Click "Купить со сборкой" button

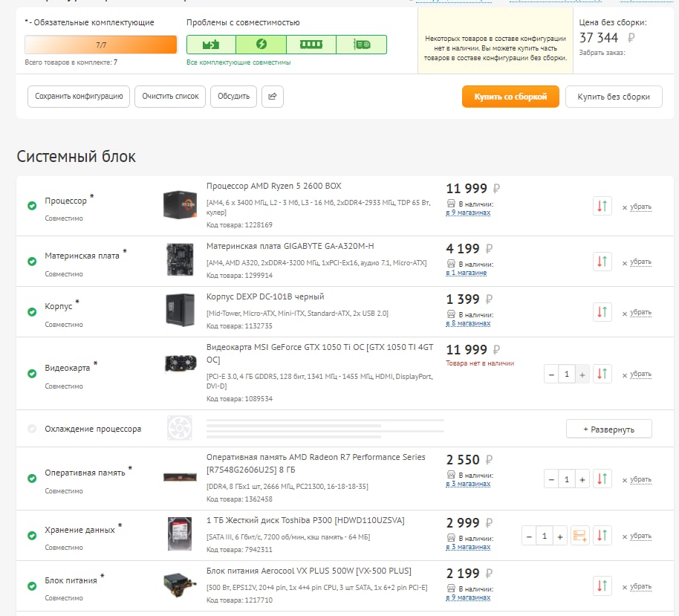coord(510,97)
